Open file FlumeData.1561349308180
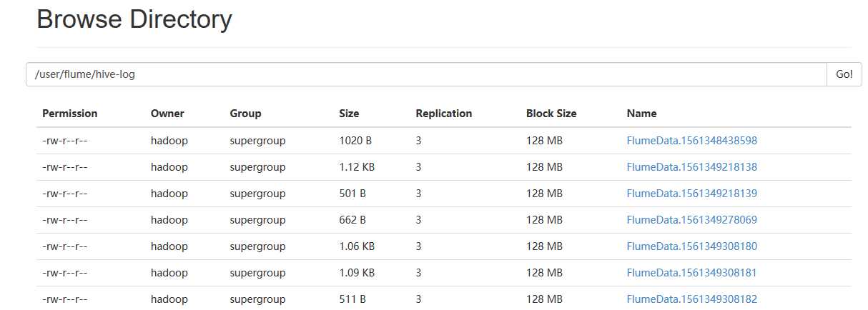 pyautogui.click(x=691, y=246)
